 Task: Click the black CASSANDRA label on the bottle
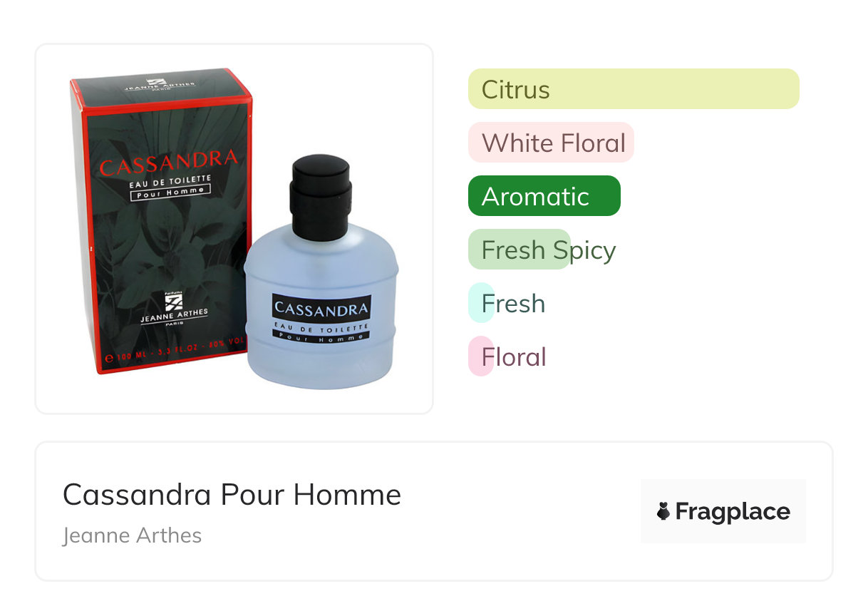321,309
